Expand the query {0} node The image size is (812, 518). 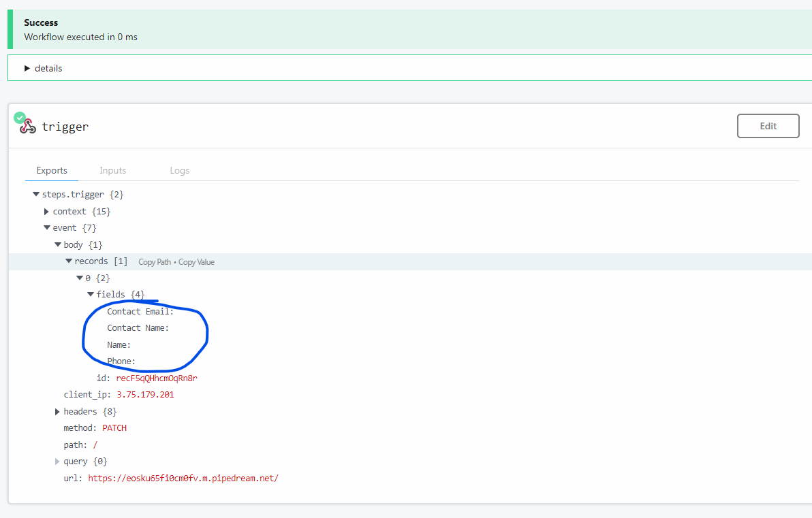pyautogui.click(x=57, y=462)
